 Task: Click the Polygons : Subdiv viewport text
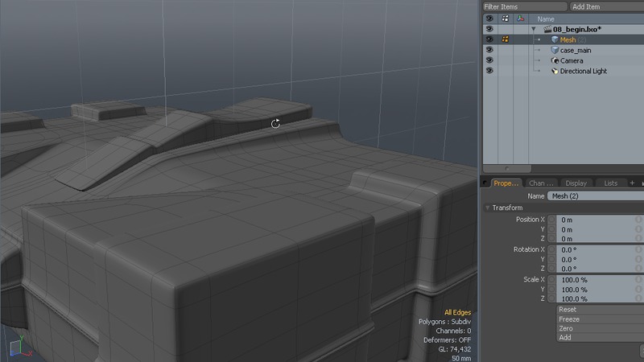pos(445,321)
